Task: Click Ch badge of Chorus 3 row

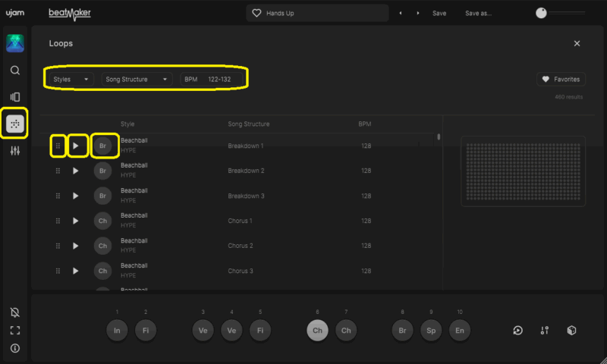Action: [102, 271]
